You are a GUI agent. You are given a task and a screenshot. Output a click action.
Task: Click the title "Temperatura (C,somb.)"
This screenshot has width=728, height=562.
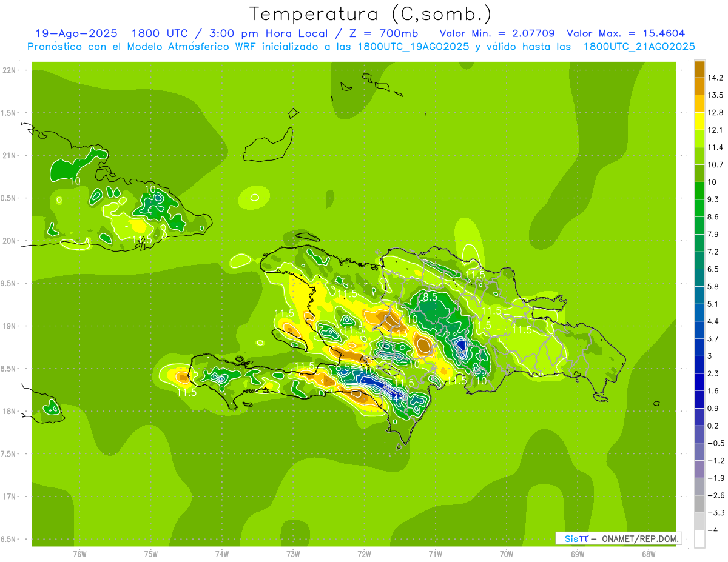370,13
